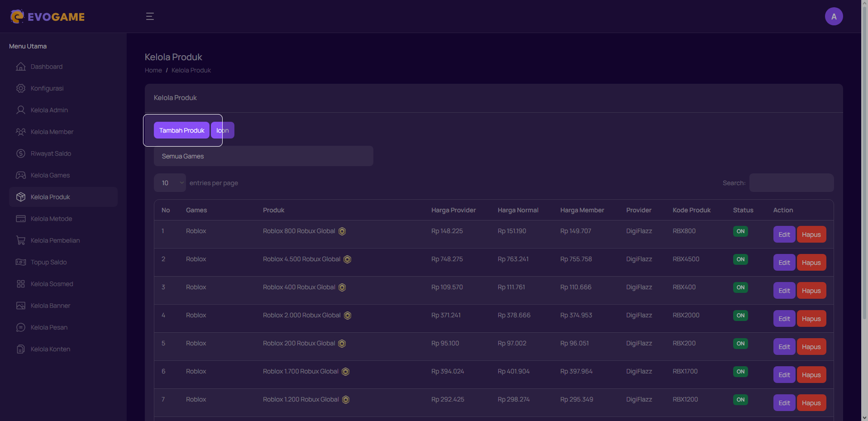Click the Tambah Produk button
The width and height of the screenshot is (868, 421).
tap(181, 130)
